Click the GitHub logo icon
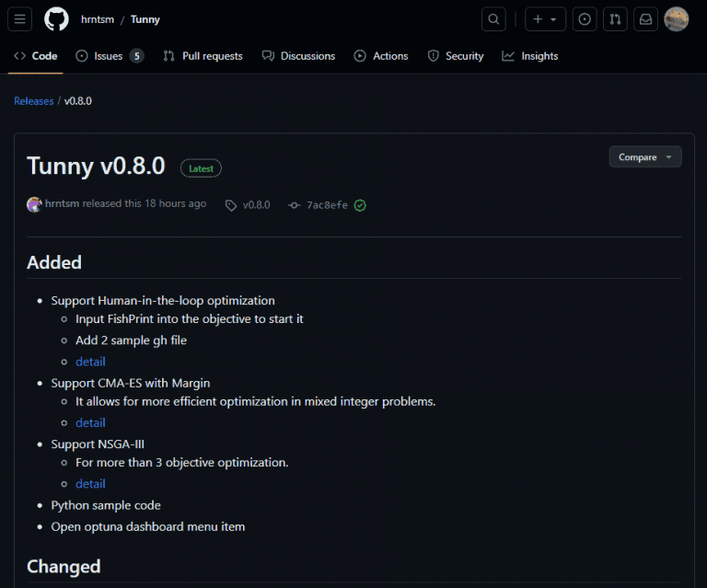Viewport: 707px width, 588px height. [x=56, y=19]
